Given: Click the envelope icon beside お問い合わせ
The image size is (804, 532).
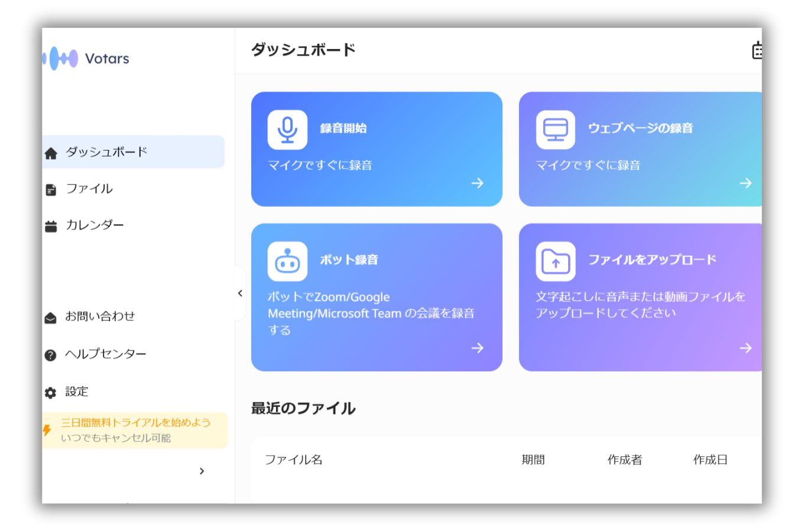Looking at the screenshot, I should [51, 318].
